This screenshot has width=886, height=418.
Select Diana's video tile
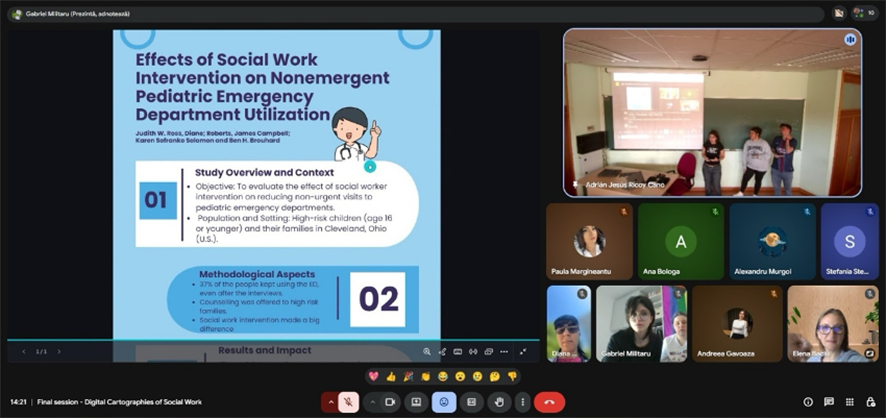pyautogui.click(x=569, y=324)
